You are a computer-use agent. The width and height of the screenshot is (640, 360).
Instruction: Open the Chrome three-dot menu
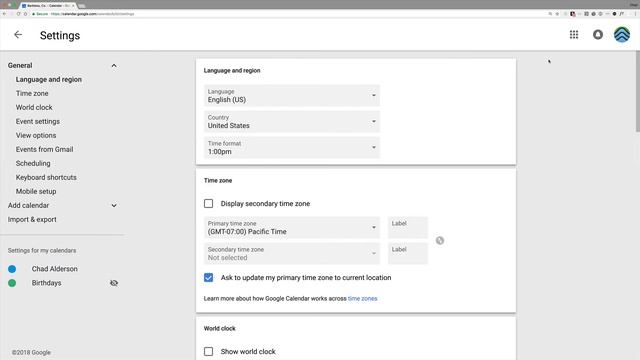635,14
